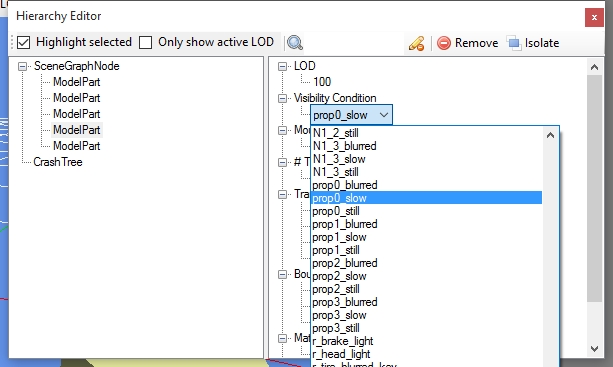
Task: Open the prop0_slow combo box arrow
Action: click(x=384, y=115)
